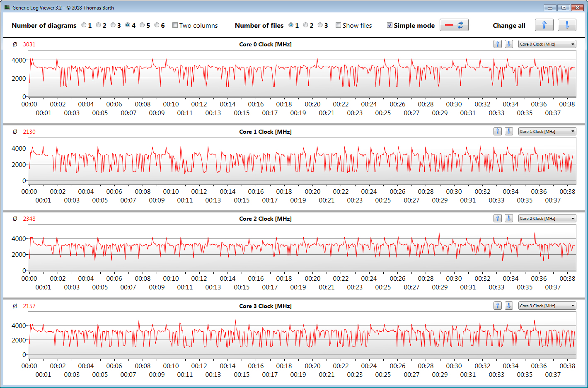Set number of diagrams to 6
The height and width of the screenshot is (388, 588).
click(157, 25)
